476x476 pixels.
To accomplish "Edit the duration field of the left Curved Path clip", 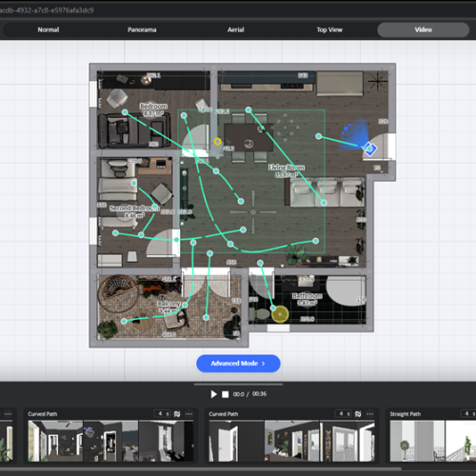I will pos(163,413).
